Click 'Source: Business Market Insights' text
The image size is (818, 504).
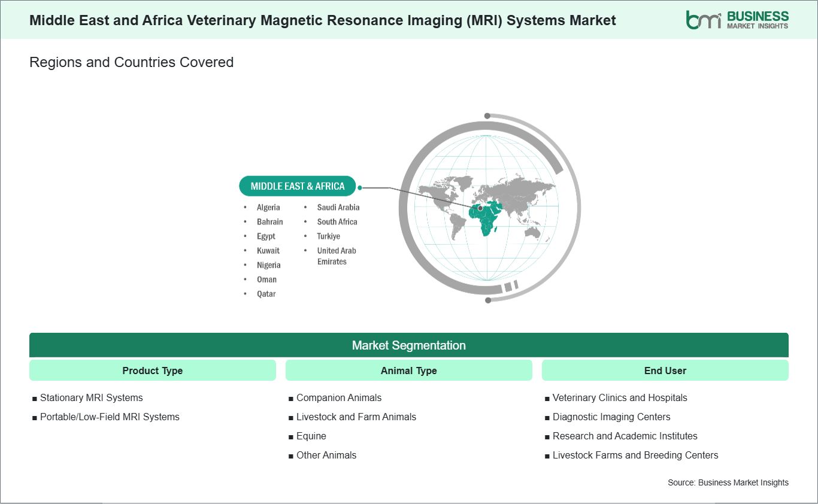click(728, 482)
